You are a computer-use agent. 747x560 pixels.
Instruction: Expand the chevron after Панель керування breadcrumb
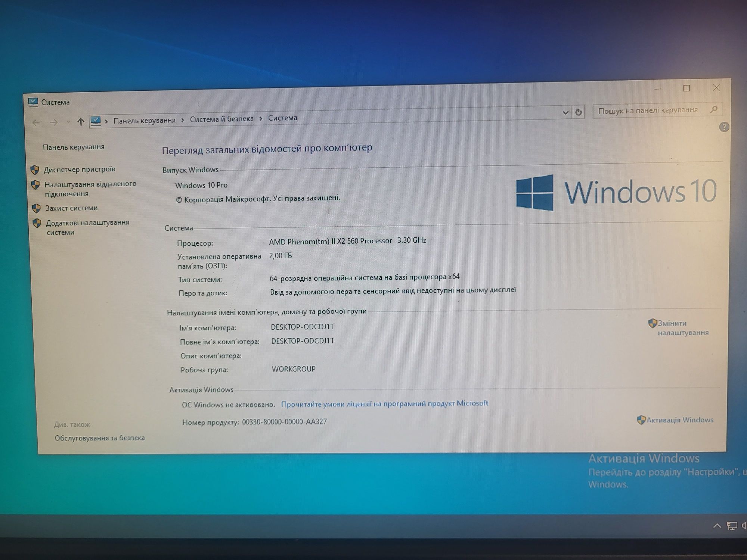[183, 120]
